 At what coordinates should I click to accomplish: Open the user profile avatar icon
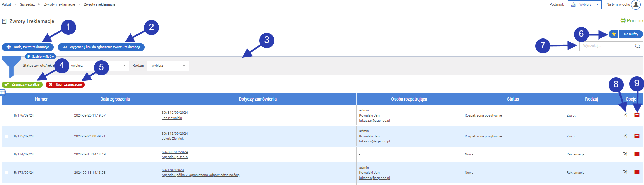point(635,5)
